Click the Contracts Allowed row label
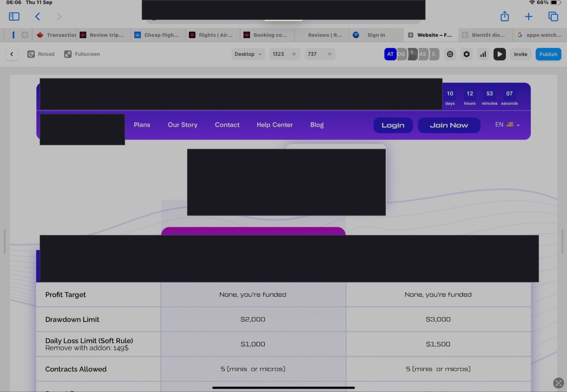Screen dimensions: 567x392 coord(76,369)
